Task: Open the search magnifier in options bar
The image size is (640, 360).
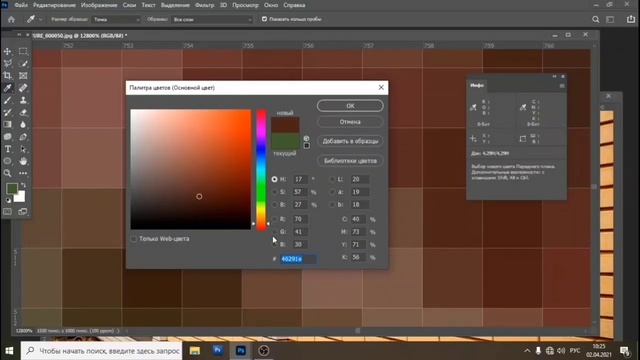Action: coord(596,19)
